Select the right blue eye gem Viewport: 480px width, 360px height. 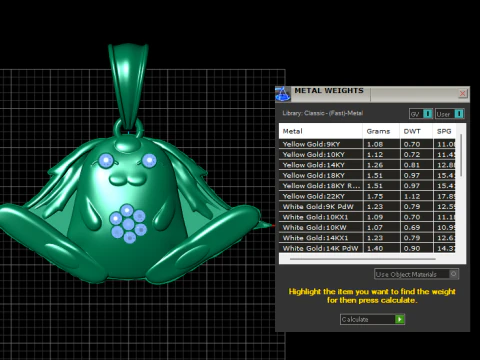(x=149, y=160)
